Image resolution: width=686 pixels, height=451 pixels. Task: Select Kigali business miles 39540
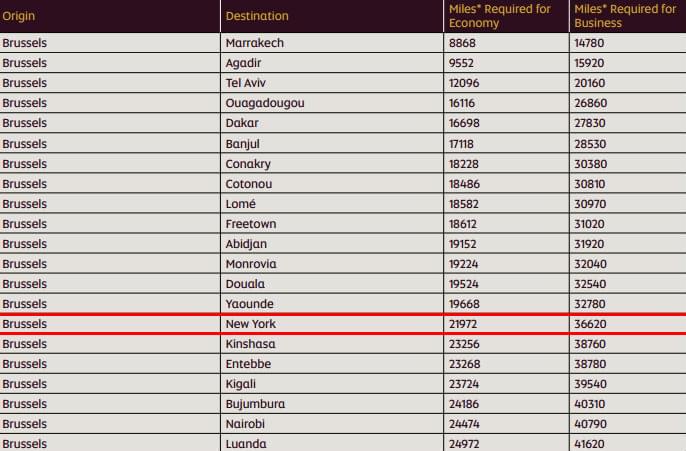pos(590,384)
